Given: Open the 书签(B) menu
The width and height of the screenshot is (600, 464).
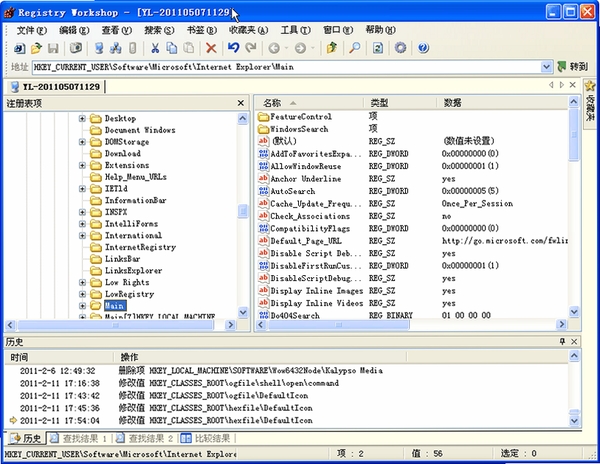Looking at the screenshot, I should pyautogui.click(x=202, y=30).
